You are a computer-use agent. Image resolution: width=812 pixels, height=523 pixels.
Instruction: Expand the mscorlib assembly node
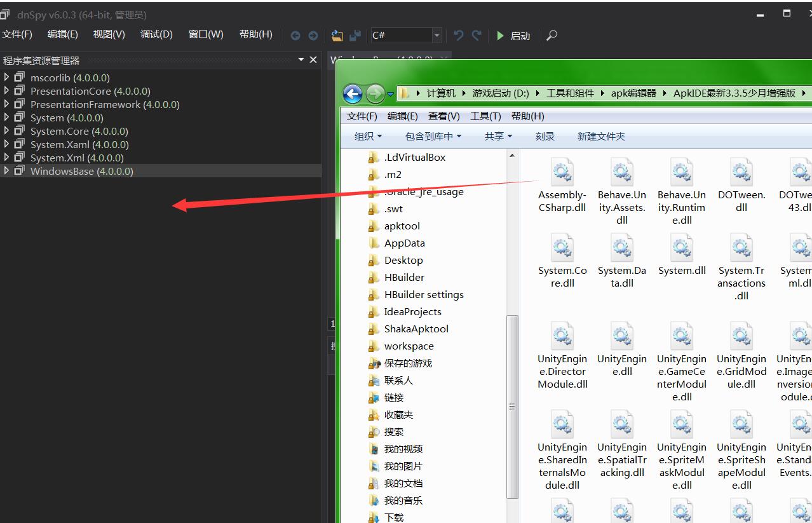pyautogui.click(x=6, y=78)
